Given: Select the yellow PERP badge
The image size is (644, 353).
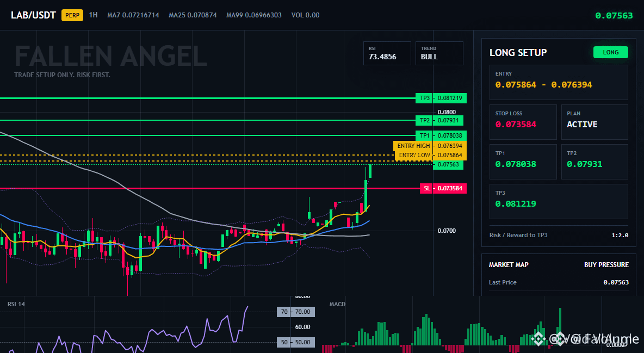Looking at the screenshot, I should coord(72,15).
